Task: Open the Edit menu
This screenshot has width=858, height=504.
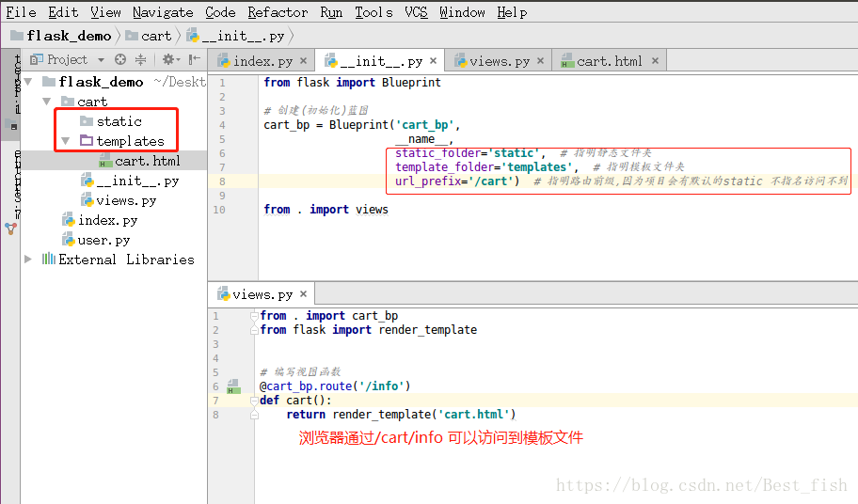Action: coord(63,12)
